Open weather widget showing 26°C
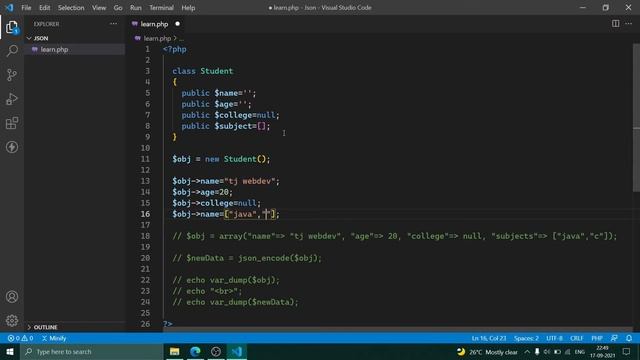This screenshot has width=640, height=360. point(487,352)
